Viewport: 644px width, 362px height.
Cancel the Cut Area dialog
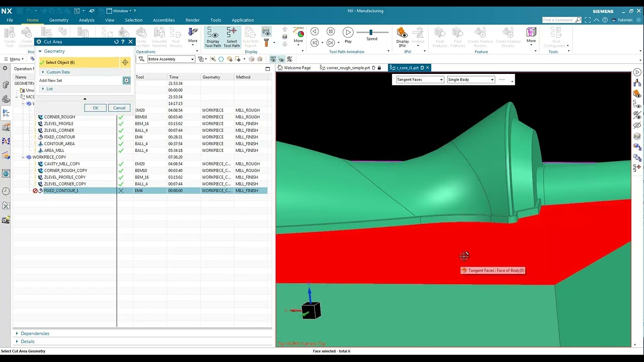click(x=119, y=108)
